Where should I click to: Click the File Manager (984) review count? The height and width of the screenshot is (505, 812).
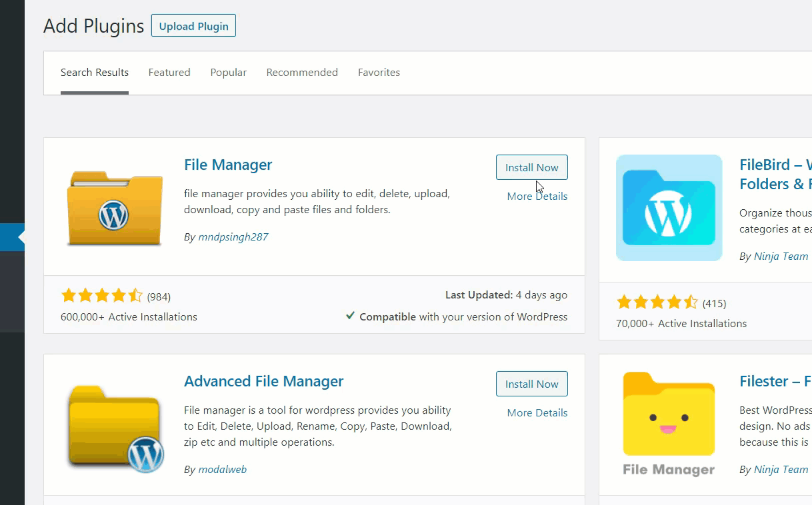159,296
